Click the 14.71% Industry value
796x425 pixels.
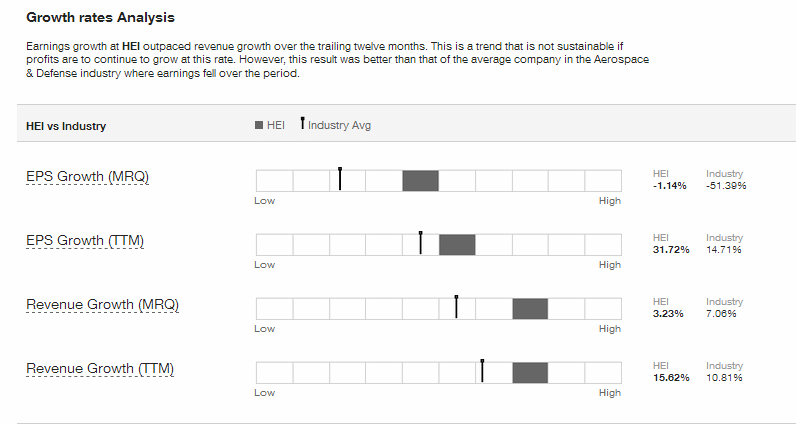click(x=723, y=250)
